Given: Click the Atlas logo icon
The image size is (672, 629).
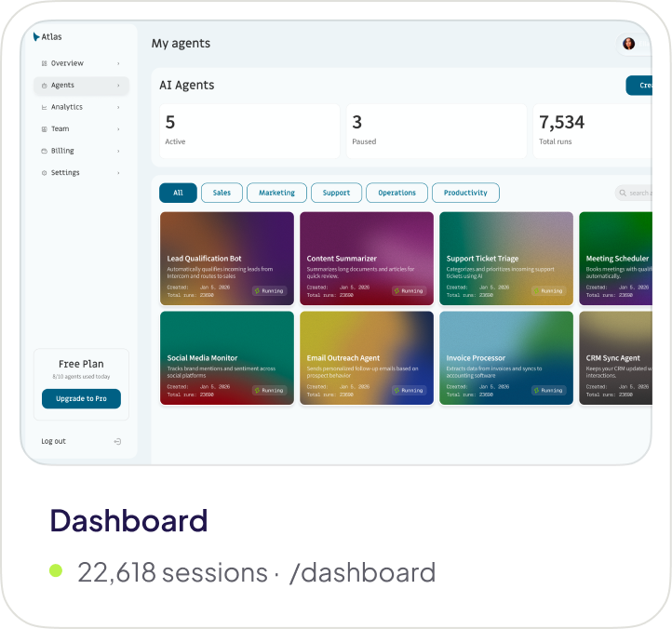Looking at the screenshot, I should 35,37.
